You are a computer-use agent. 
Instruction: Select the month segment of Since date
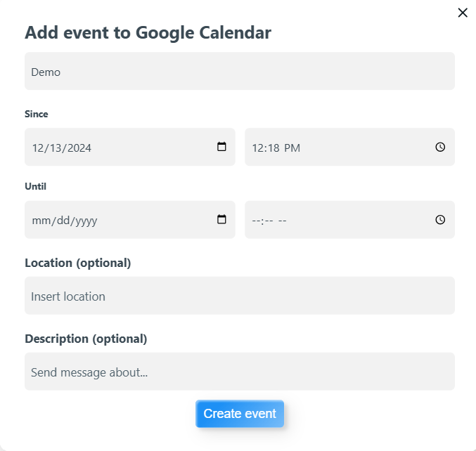click(x=38, y=148)
